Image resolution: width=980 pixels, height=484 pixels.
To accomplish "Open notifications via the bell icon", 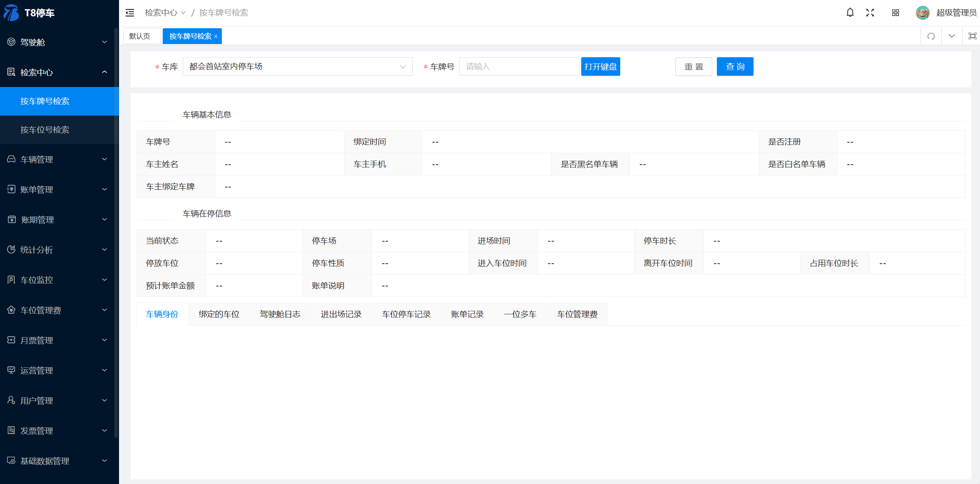I will [x=850, y=13].
